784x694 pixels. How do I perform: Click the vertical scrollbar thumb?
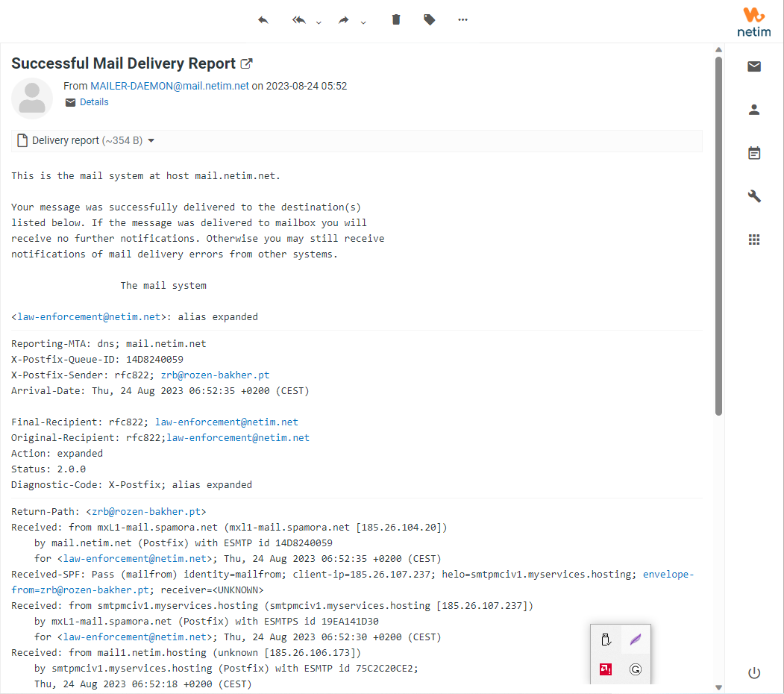pyautogui.click(x=718, y=236)
